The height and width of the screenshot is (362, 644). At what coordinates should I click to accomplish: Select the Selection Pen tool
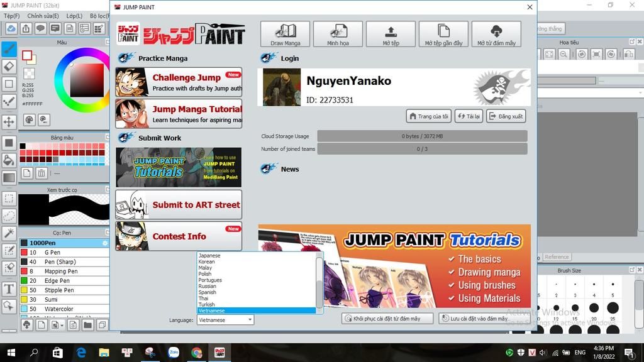pyautogui.click(x=9, y=250)
